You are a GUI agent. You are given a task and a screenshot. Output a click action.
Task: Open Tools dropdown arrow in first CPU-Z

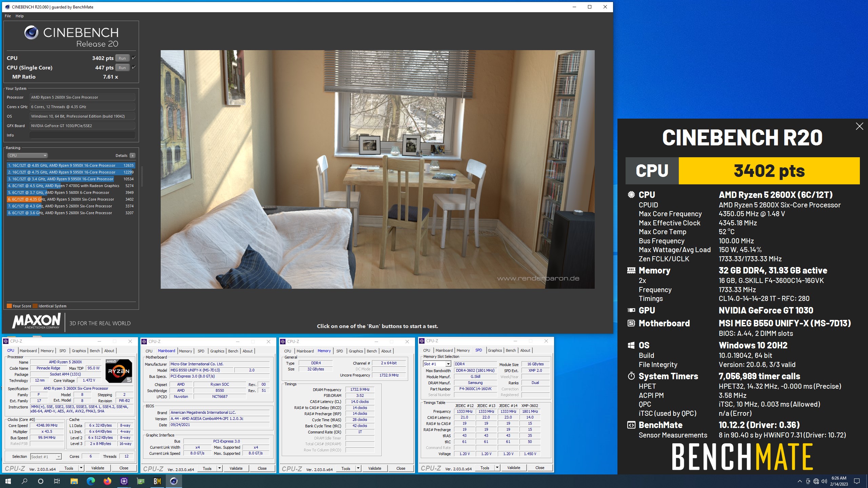81,468
